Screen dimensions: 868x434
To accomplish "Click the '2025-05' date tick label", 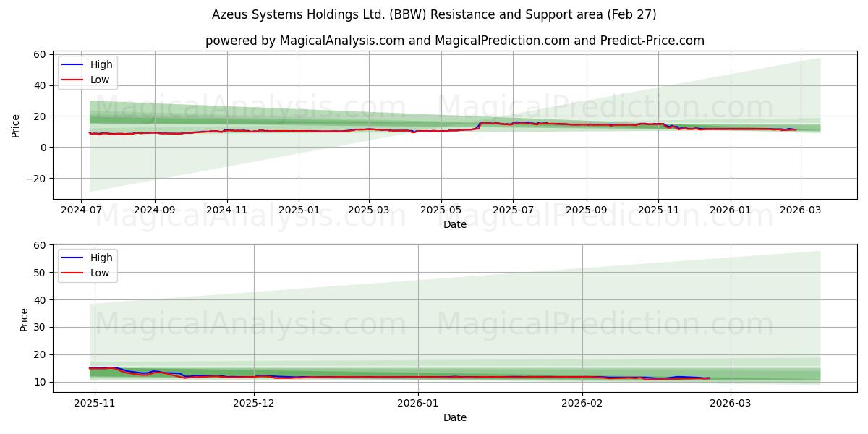I will click(x=441, y=210).
